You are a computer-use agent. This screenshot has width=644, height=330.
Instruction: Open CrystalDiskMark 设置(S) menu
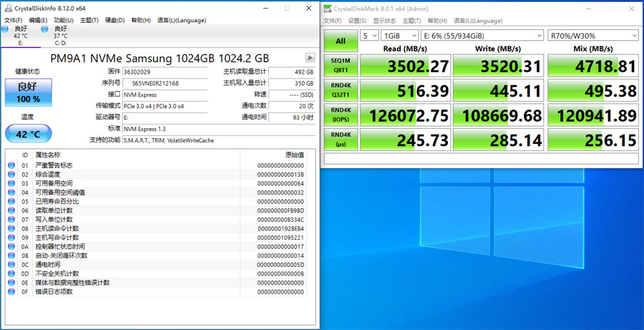357,21
